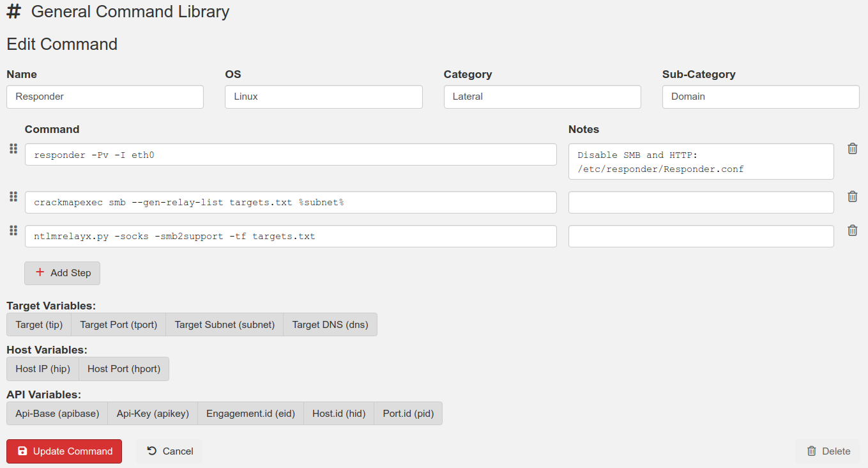This screenshot has width=868, height=468.
Task: Insert the Host Port (hport) variable
Action: tap(124, 369)
